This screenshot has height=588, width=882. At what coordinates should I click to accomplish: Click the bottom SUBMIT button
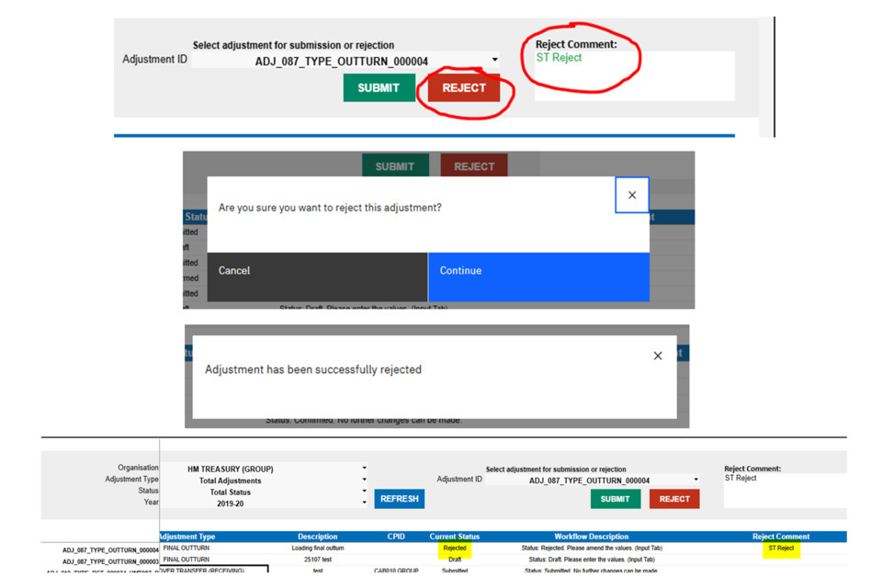click(x=615, y=499)
